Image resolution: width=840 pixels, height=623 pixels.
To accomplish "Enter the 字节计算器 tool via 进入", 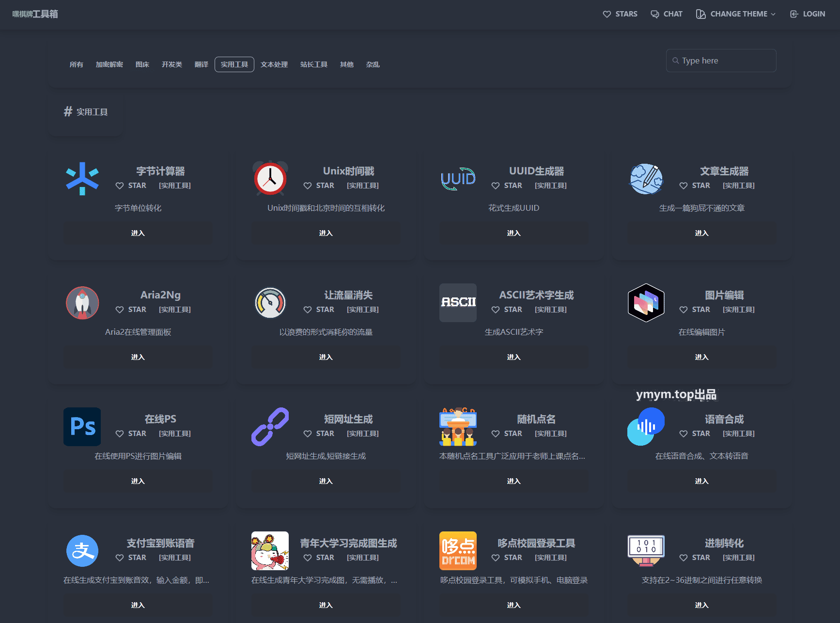I will (x=138, y=233).
